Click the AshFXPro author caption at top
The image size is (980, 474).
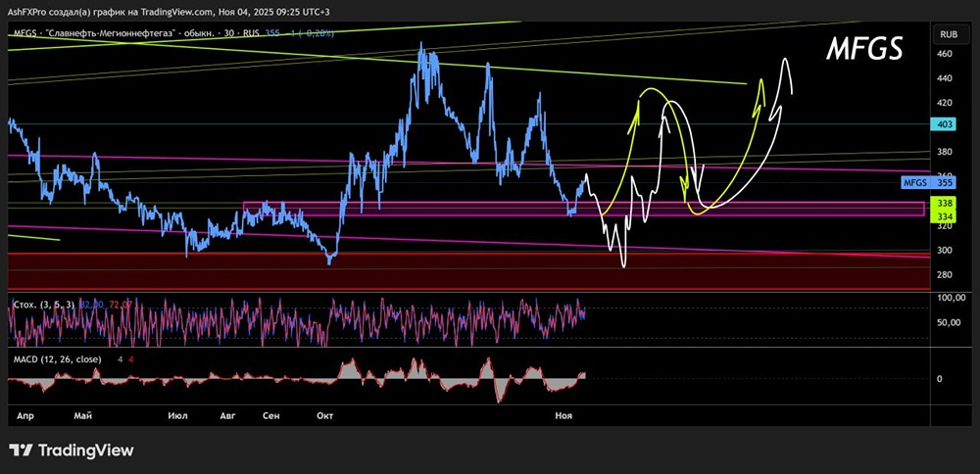pos(170,12)
